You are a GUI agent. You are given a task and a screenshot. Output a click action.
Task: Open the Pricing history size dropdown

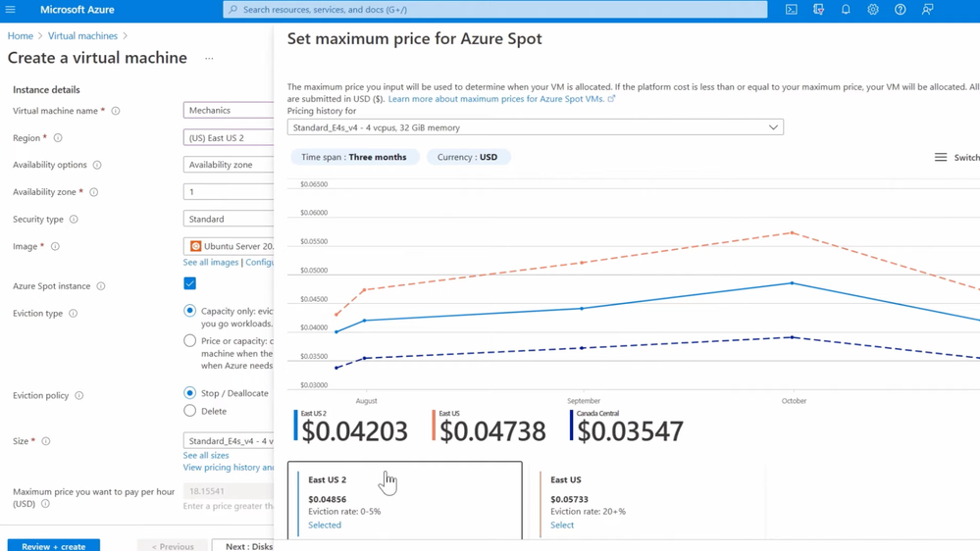click(535, 127)
